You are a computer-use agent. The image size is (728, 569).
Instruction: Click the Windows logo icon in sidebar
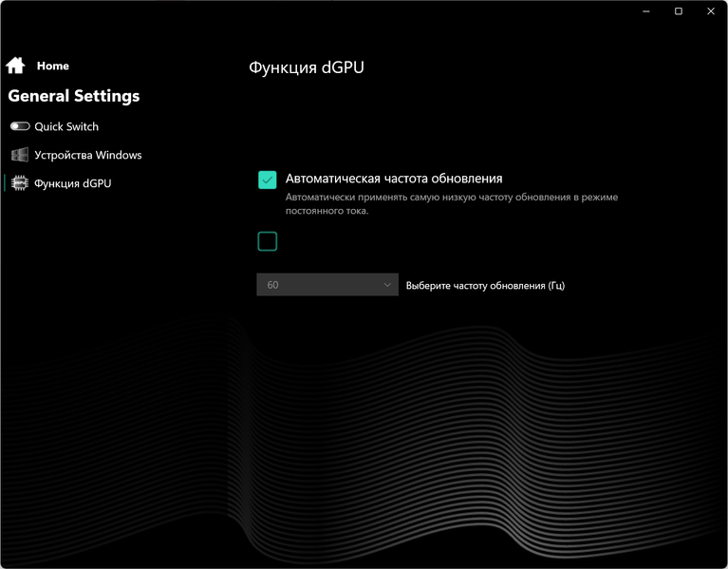click(x=20, y=155)
